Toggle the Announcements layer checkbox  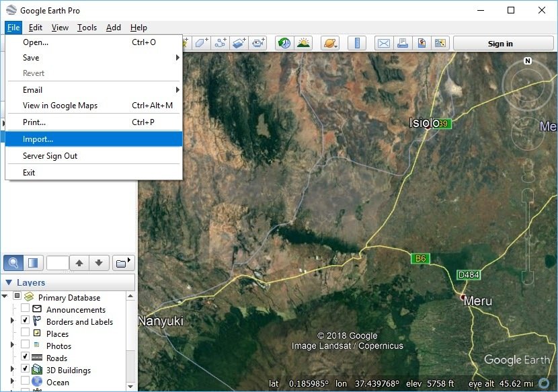pos(26,308)
